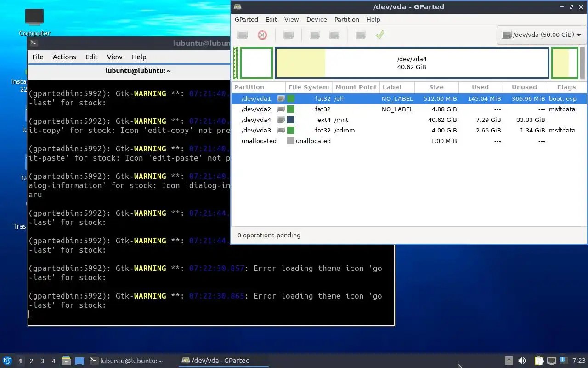588x368 pixels.
Task: Click the green fat32 color swatch for /dev/vda1
Action: pos(291,98)
